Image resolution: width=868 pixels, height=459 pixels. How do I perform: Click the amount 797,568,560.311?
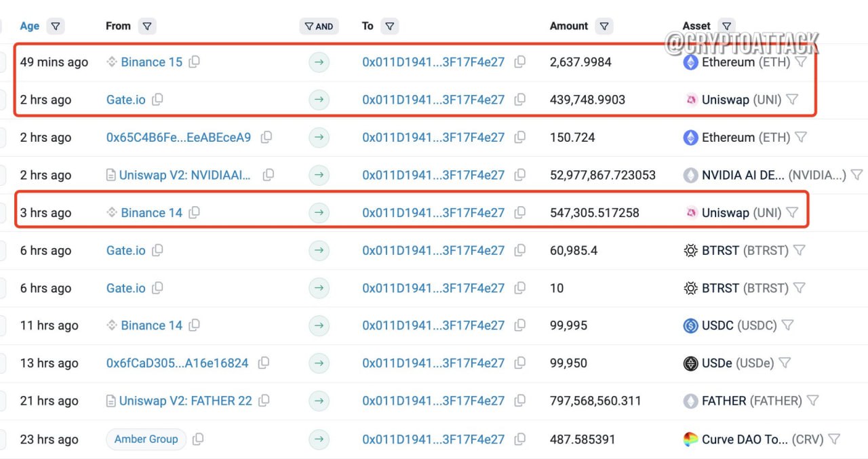click(595, 401)
